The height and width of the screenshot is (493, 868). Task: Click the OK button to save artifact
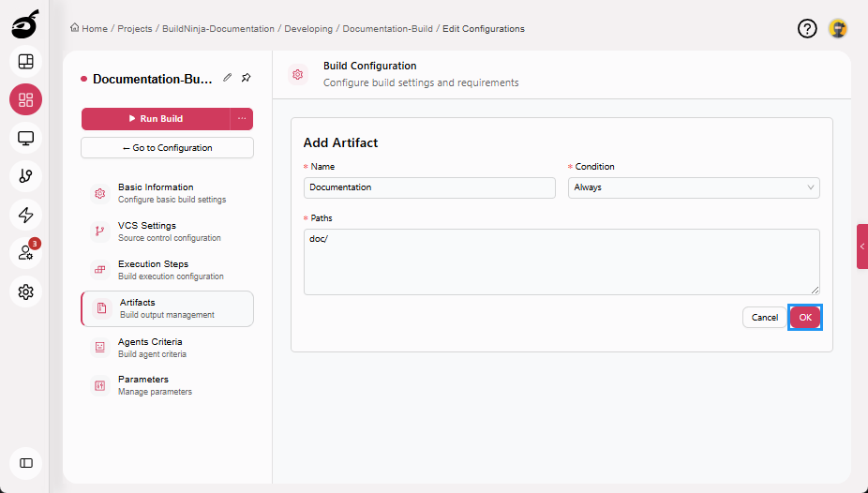pos(805,317)
